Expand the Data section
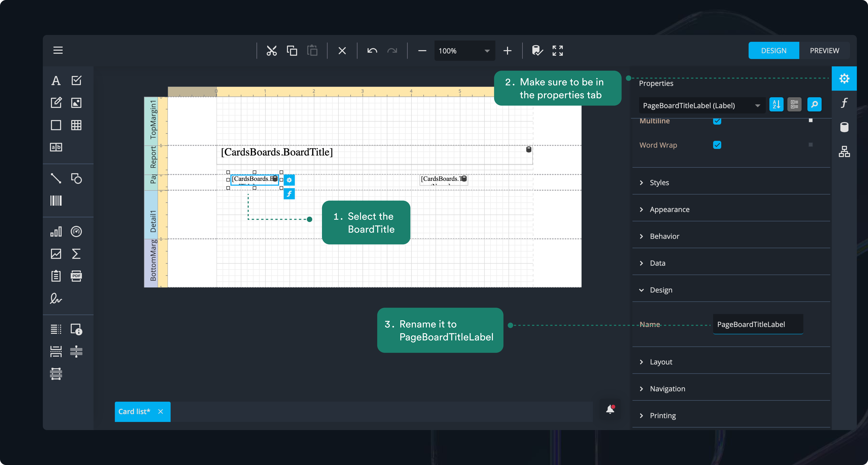Viewport: 868px width, 465px height. pos(731,263)
